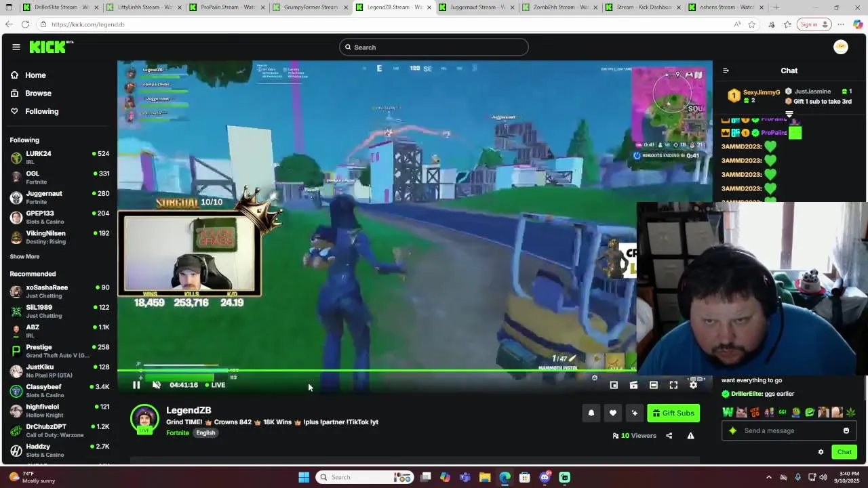Open Copilot in Edge toolbar
868x488 pixels.
pos(858,24)
